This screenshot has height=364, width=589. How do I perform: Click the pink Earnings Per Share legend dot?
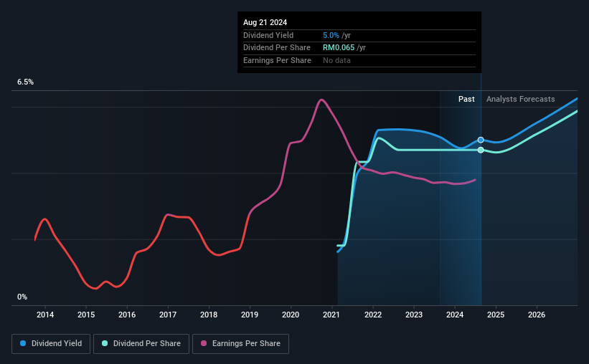(x=204, y=343)
